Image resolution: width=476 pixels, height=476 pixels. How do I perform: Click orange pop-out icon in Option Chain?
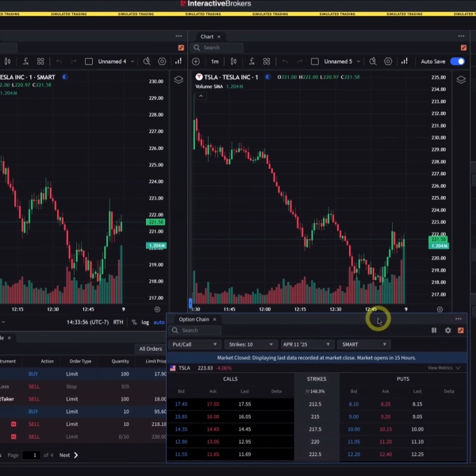click(460, 331)
